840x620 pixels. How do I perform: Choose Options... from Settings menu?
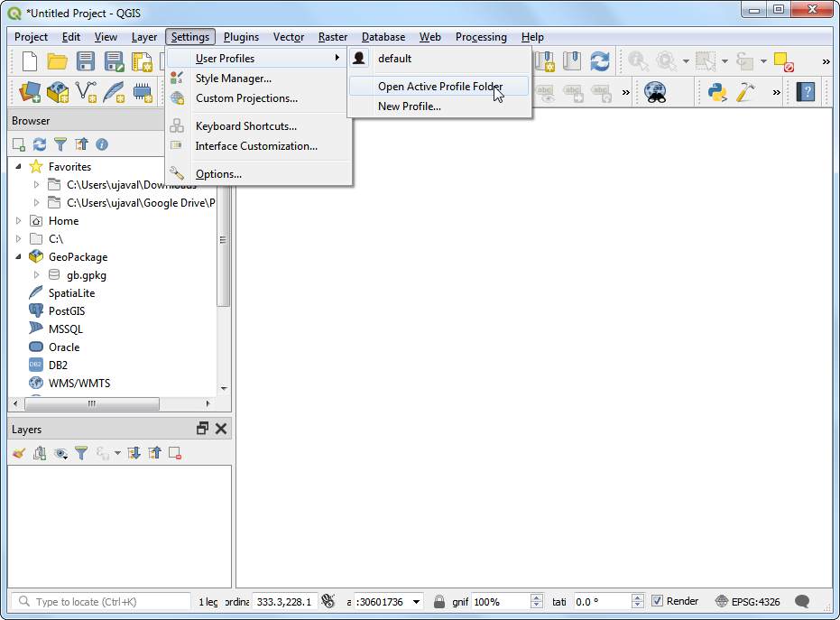pyautogui.click(x=218, y=174)
